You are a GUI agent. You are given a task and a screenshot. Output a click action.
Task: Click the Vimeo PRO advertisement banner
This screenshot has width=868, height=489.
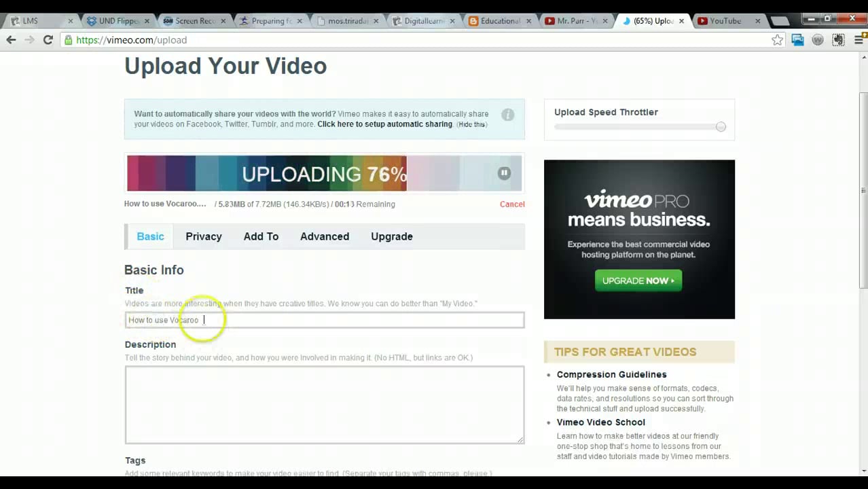639,239
